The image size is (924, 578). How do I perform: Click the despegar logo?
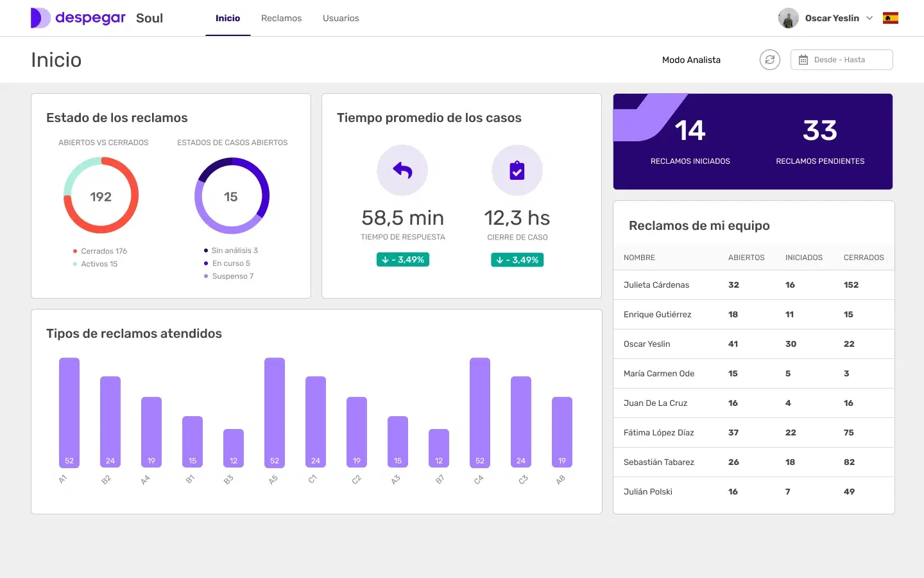point(77,18)
